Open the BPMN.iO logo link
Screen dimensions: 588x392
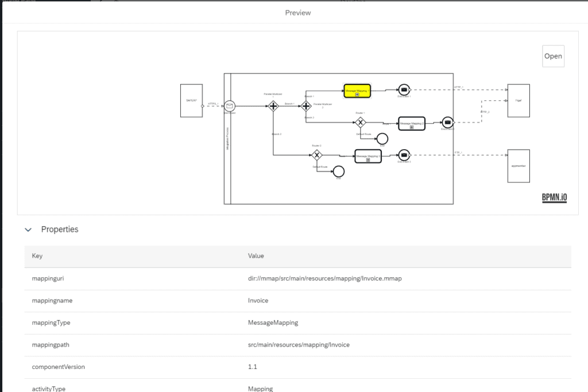pos(554,197)
